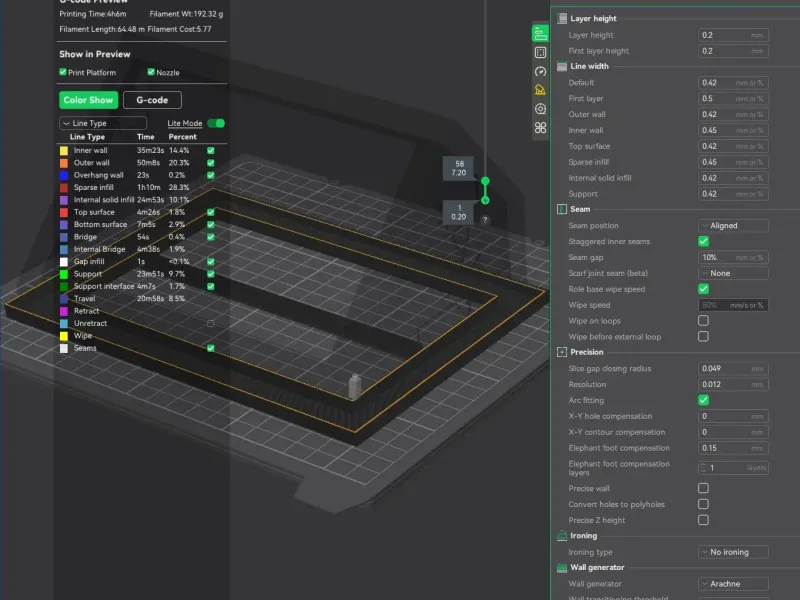This screenshot has width=800, height=600.
Task: Enable the Precise Z height checkbox
Action: 703,520
